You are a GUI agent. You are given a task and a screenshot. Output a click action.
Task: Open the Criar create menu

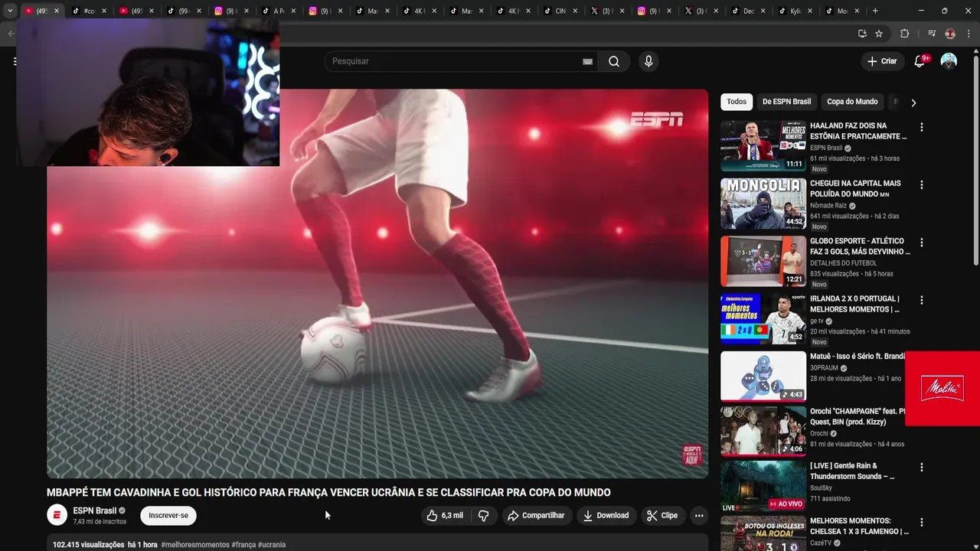coord(882,61)
